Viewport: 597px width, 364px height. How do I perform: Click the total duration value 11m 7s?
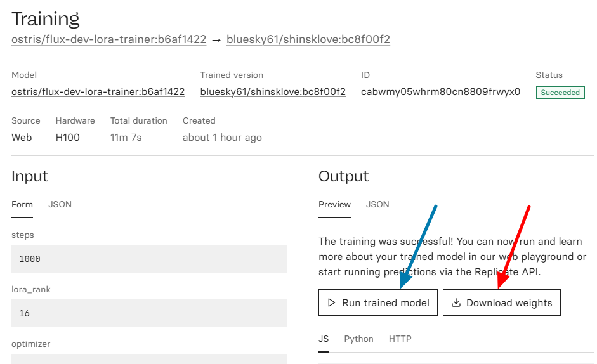coord(126,138)
